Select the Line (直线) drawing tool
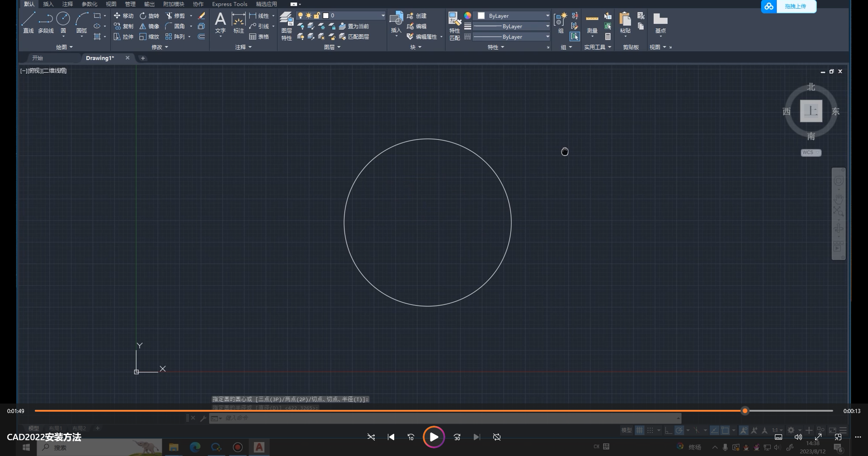 coord(28,19)
